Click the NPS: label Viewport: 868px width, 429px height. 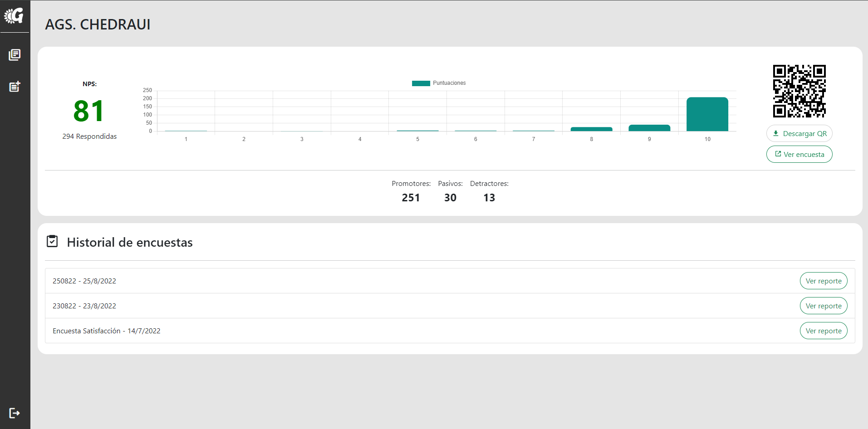tap(89, 84)
